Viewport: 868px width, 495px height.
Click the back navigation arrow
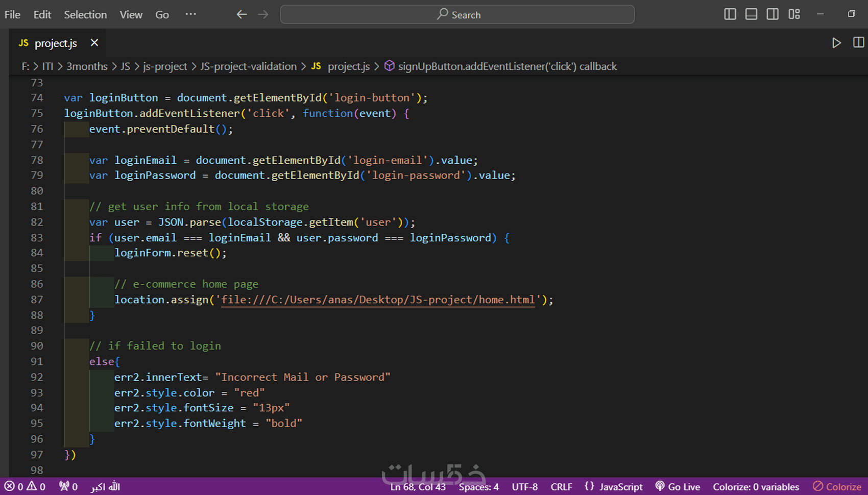[x=242, y=14]
